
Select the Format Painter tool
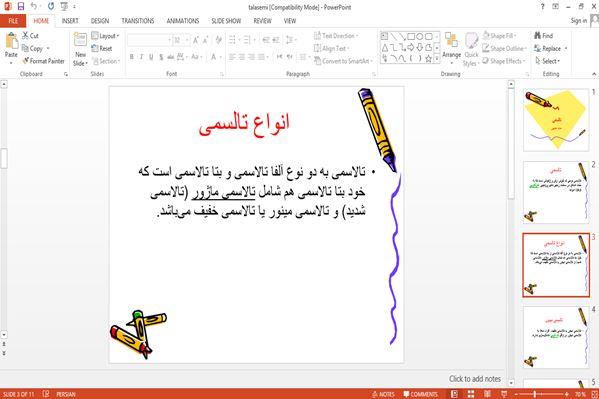(43, 61)
